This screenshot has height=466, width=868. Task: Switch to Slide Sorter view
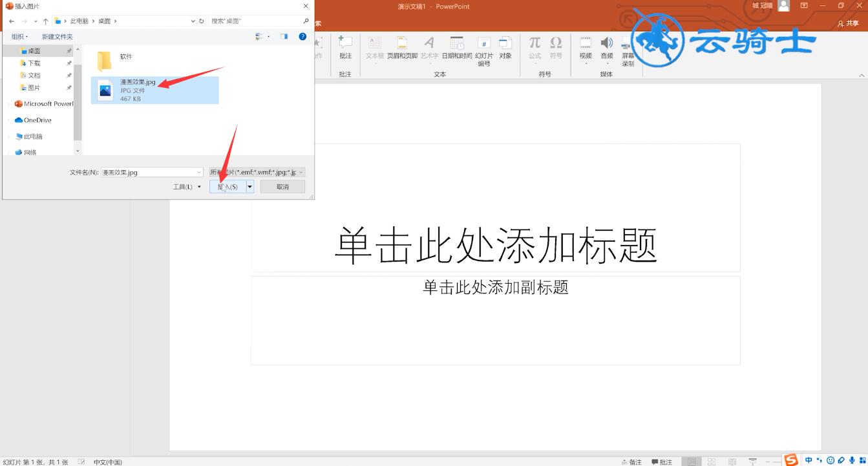pos(712,461)
